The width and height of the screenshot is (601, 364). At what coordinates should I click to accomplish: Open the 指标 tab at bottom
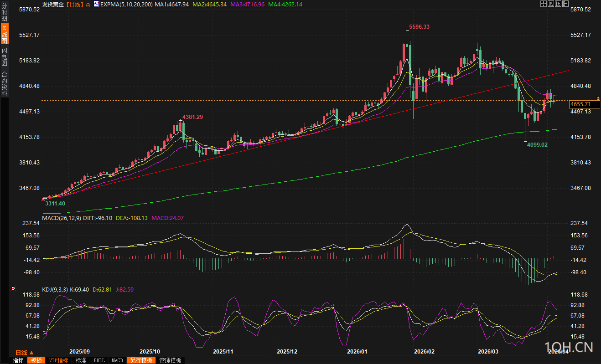[18, 360]
